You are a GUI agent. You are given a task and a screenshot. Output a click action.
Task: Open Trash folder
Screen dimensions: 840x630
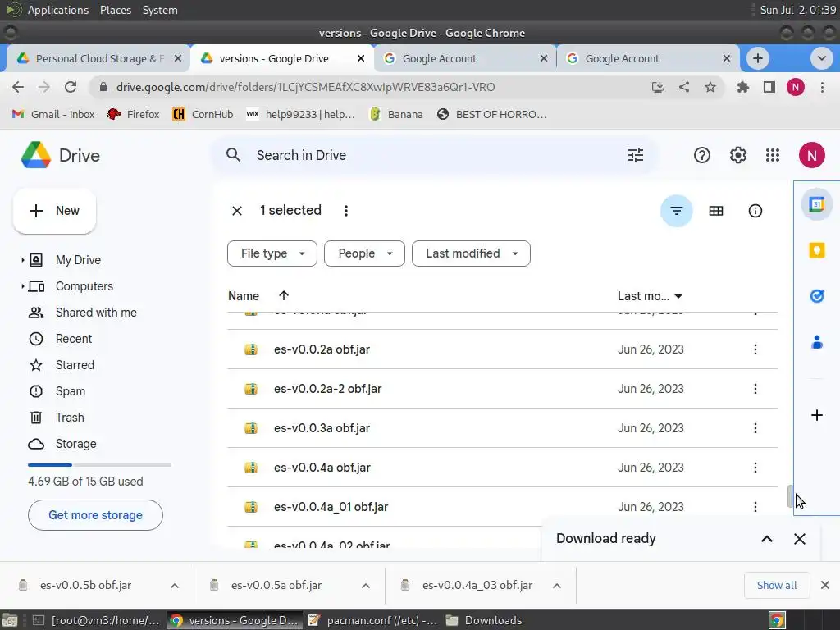pos(70,418)
